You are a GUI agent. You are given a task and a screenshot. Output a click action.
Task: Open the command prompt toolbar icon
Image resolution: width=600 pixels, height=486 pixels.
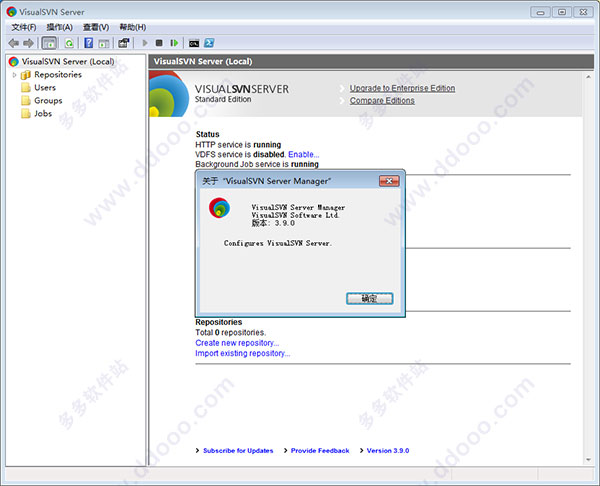click(194, 43)
